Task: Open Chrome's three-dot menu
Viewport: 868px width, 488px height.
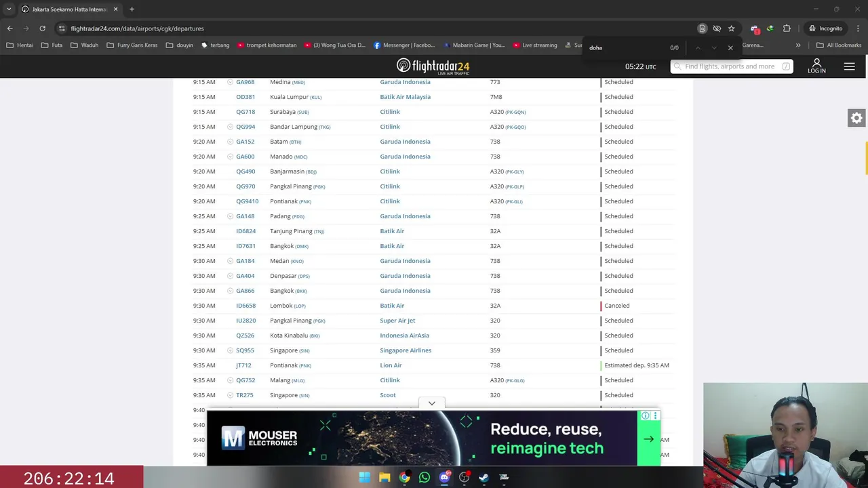Action: tap(857, 28)
